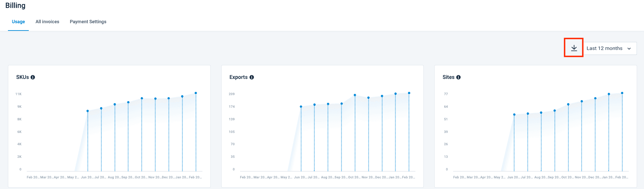This screenshot has width=644, height=189.
Task: Click the info icon beside SKUs
Action: (x=33, y=77)
